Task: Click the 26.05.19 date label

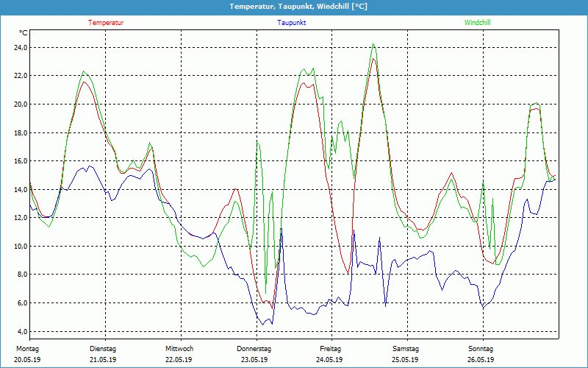Action: click(x=481, y=360)
